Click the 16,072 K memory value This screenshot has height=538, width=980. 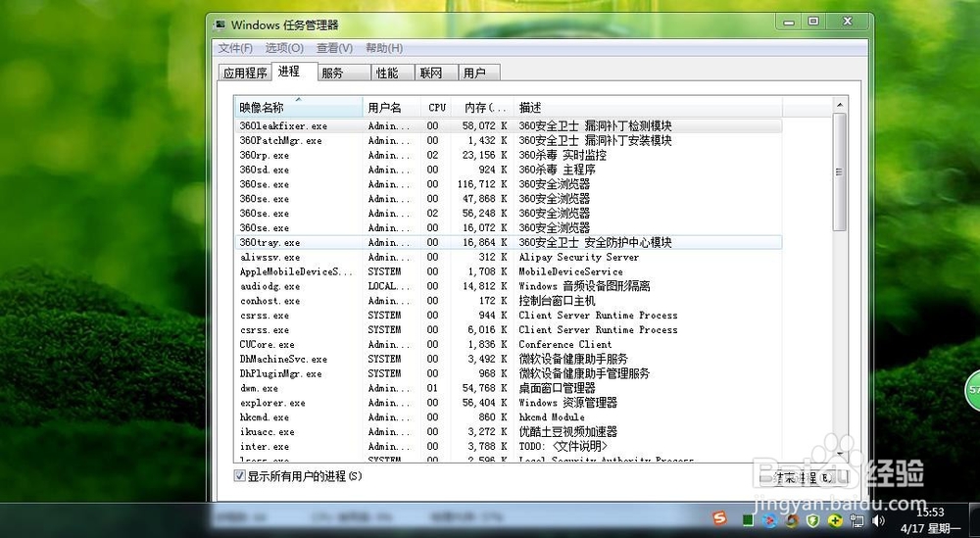coord(484,228)
